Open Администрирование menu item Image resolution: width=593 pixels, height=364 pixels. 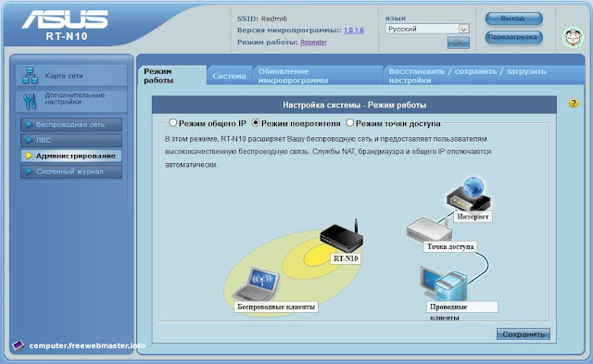[71, 156]
